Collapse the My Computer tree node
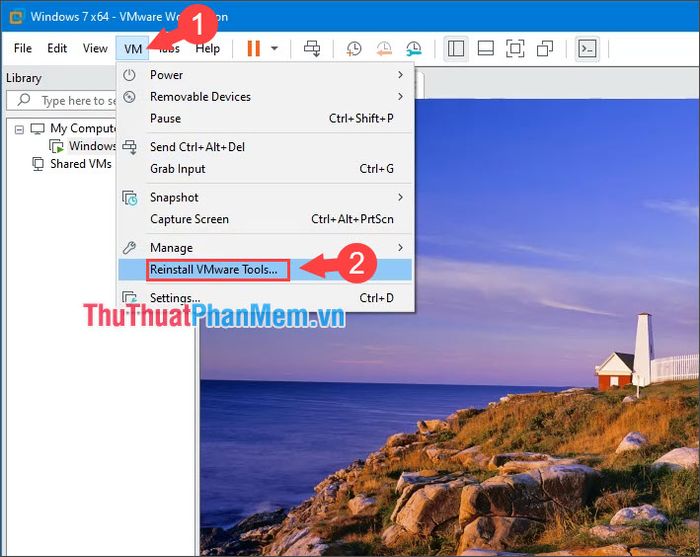Image resolution: width=700 pixels, height=557 pixels. [19, 129]
